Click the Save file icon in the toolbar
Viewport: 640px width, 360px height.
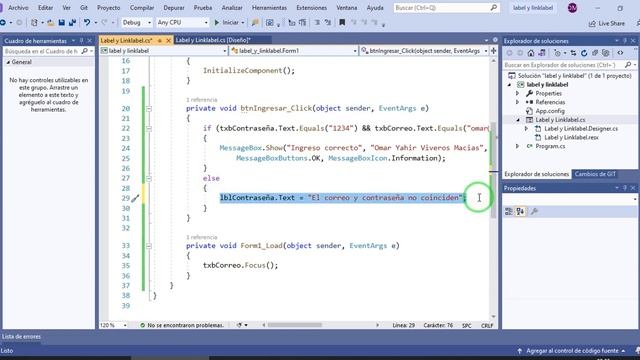(62, 22)
